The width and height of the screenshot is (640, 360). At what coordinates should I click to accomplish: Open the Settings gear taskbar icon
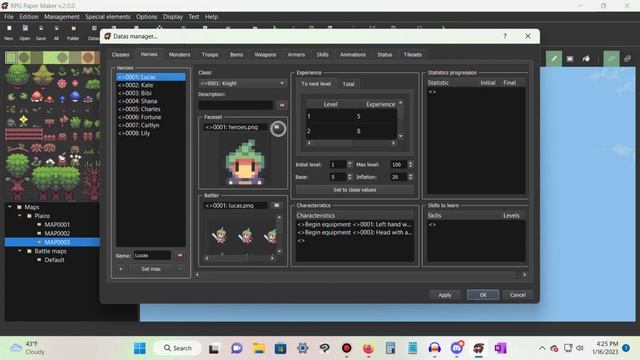point(302,348)
